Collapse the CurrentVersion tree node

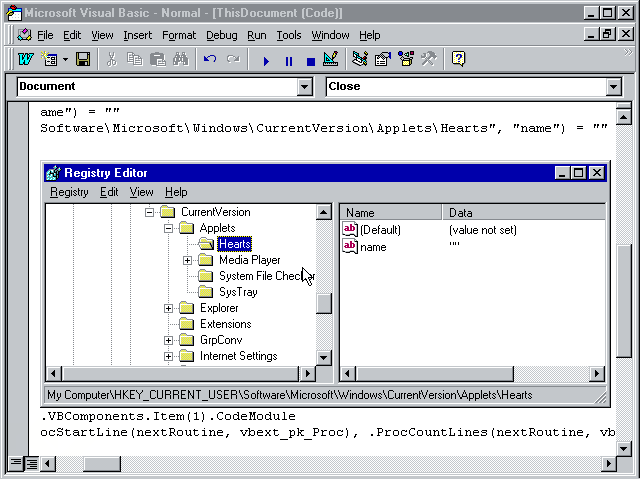click(x=149, y=212)
